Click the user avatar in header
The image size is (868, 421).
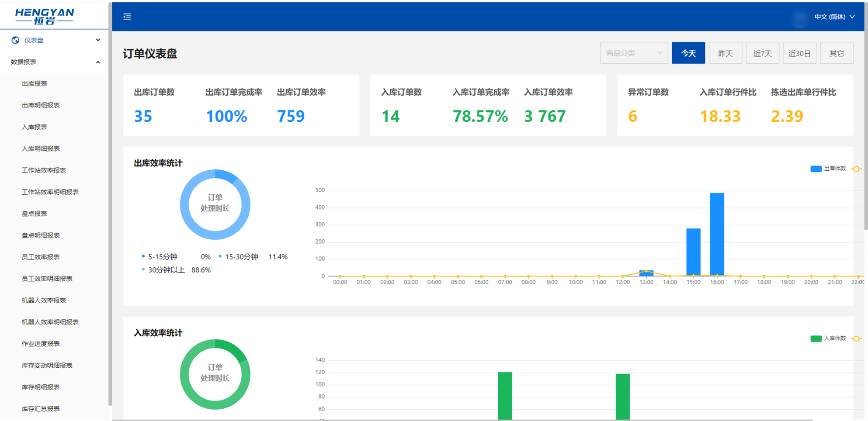point(799,17)
